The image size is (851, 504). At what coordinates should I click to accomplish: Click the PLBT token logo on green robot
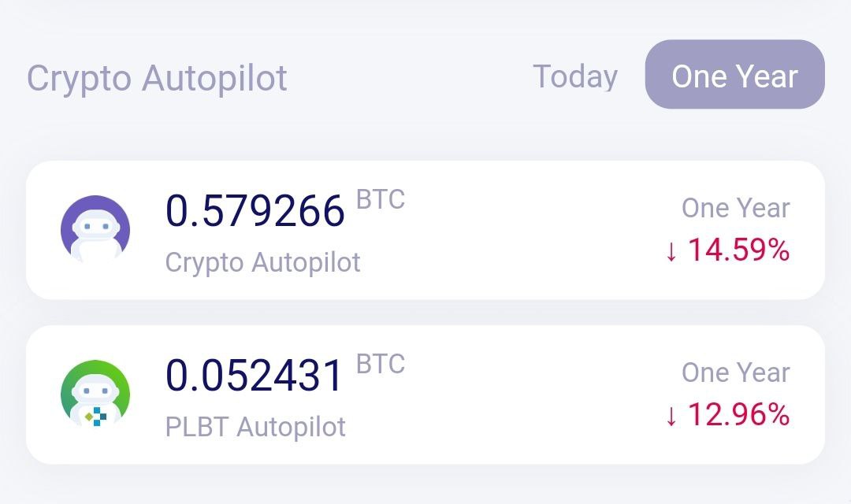point(96,417)
